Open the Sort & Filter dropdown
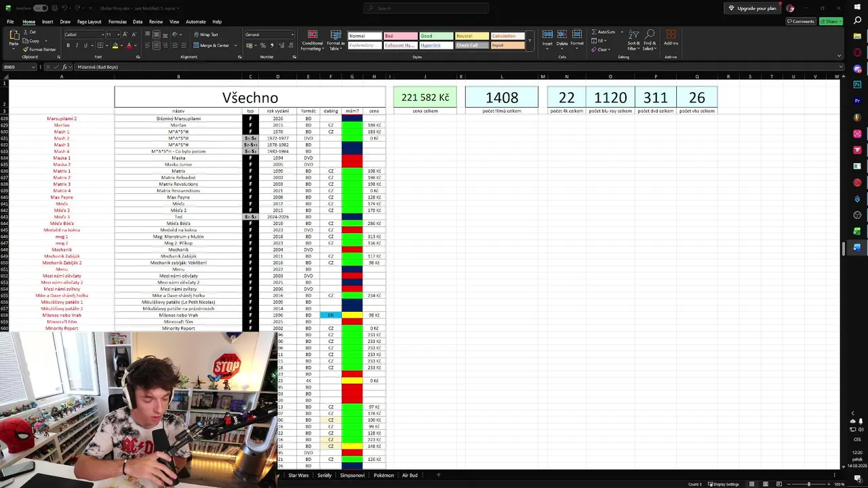868x488 pixels. [633, 41]
